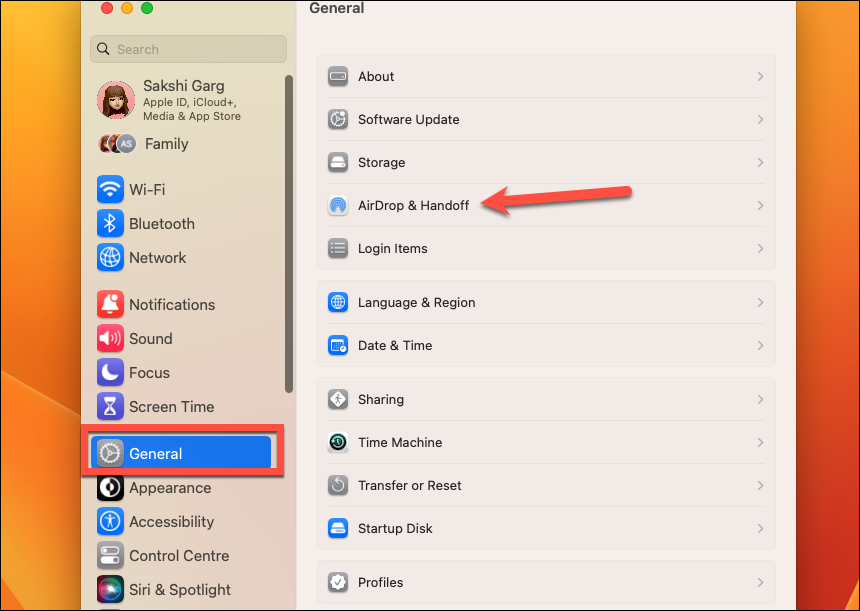Screen dimensions: 860x611
Task: Expand Storage using its chevron
Action: (x=760, y=162)
